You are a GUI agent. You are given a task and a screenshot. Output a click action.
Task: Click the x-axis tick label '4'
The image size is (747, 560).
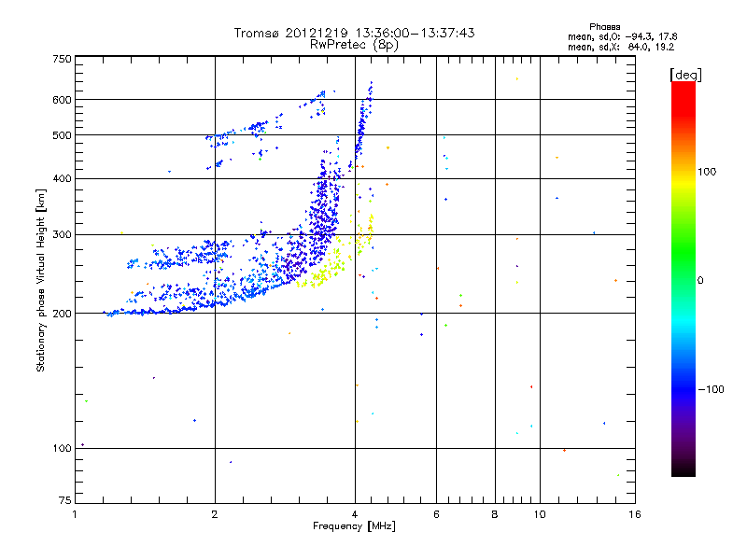[355, 514]
